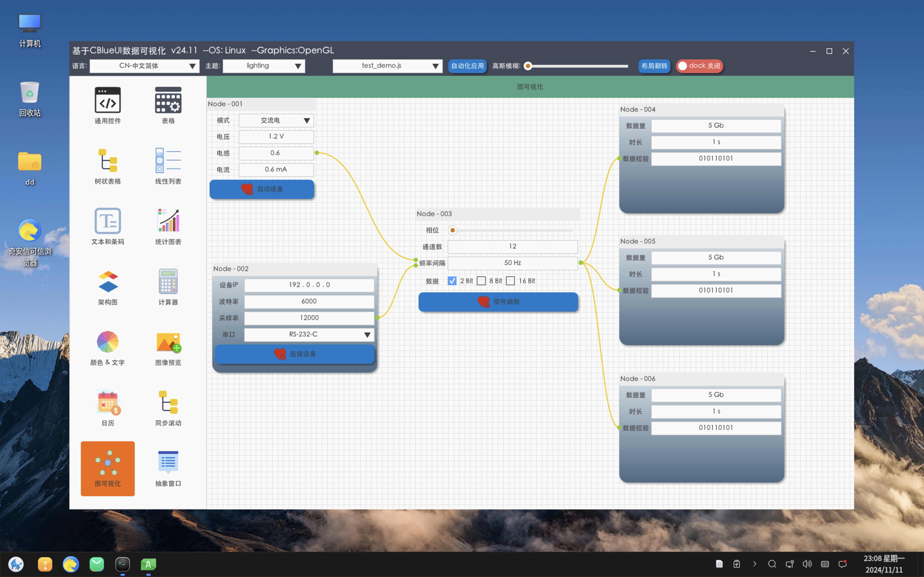Switch to the 抽象窗口 sidebar item

click(x=168, y=468)
